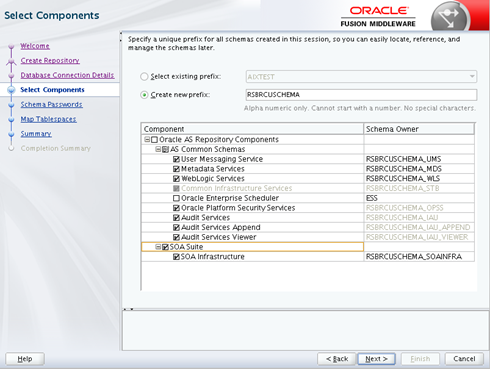Toggle the Oracle AS Repository Components checkbox
491x370 pixels.
(154, 140)
